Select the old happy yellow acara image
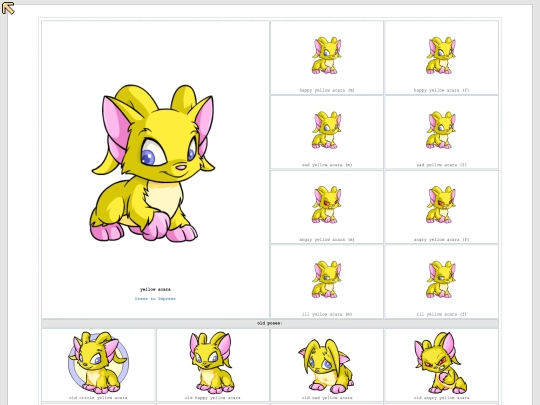 212,363
